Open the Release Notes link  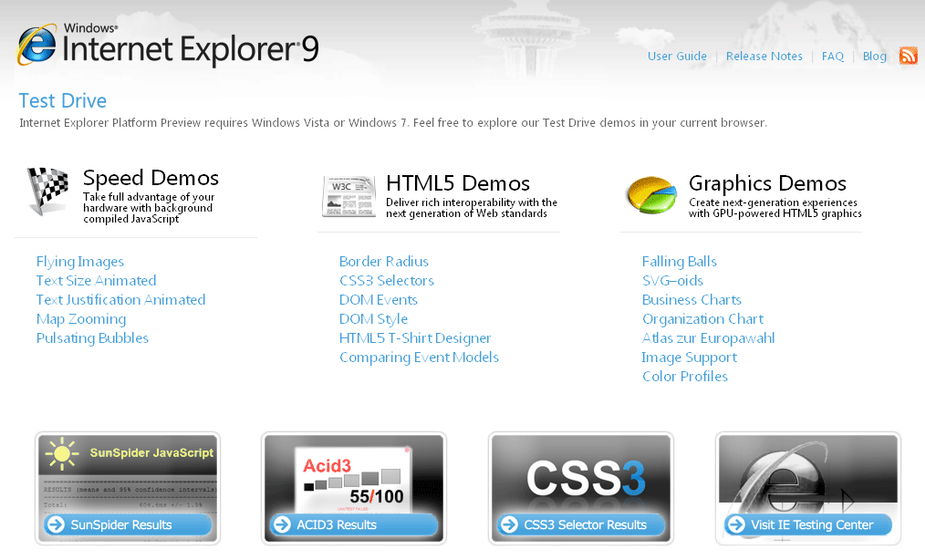point(764,56)
